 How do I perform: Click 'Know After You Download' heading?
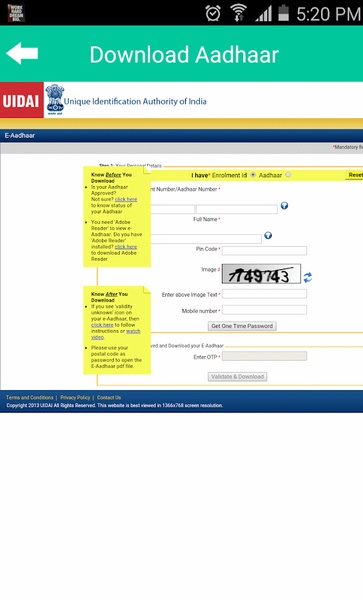coord(109,297)
